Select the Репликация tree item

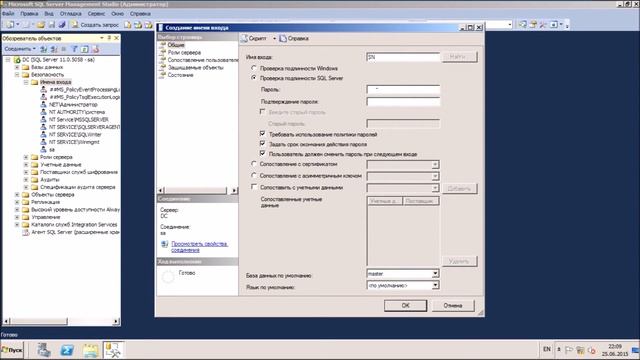(45, 202)
